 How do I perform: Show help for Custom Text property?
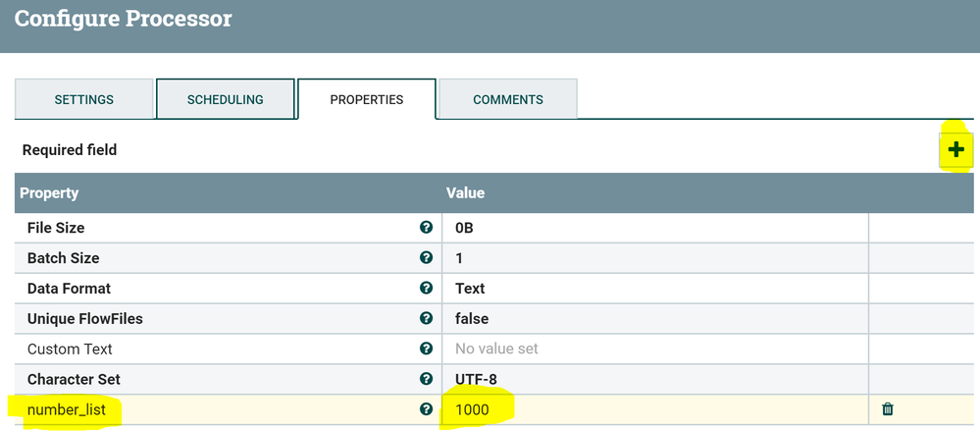(x=427, y=349)
